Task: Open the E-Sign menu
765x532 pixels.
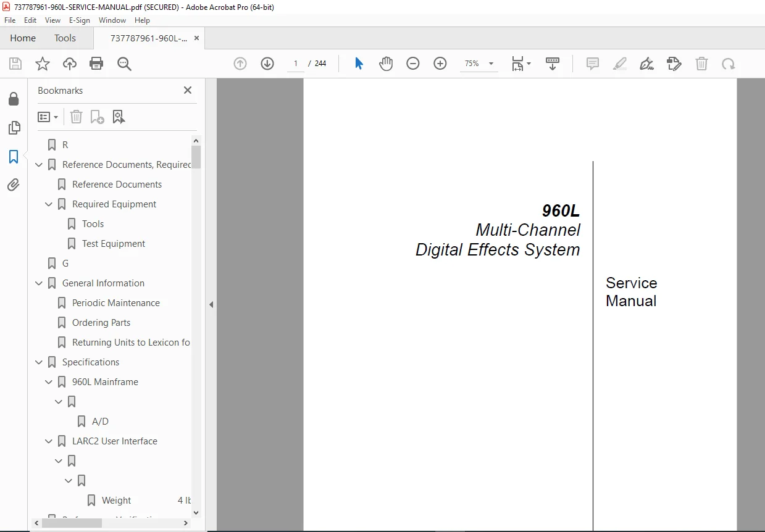Action: (x=80, y=20)
